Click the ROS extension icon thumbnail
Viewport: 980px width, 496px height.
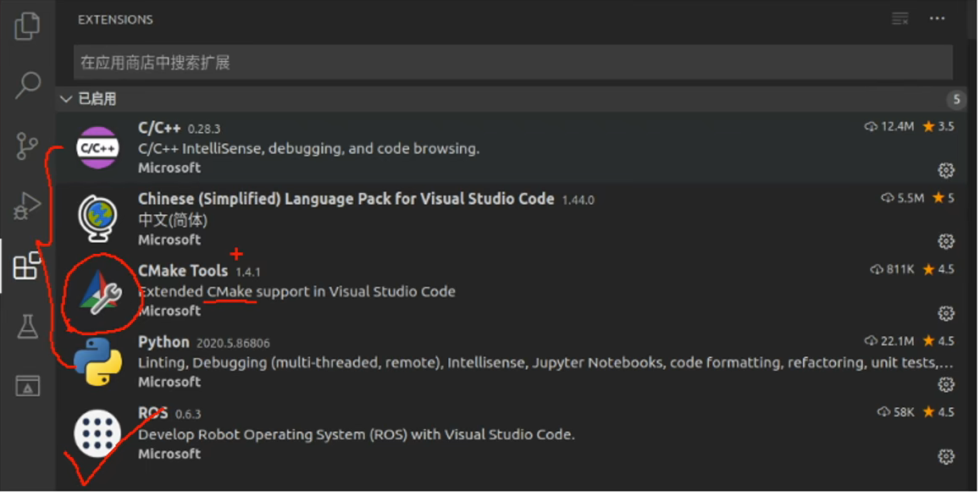(97, 433)
